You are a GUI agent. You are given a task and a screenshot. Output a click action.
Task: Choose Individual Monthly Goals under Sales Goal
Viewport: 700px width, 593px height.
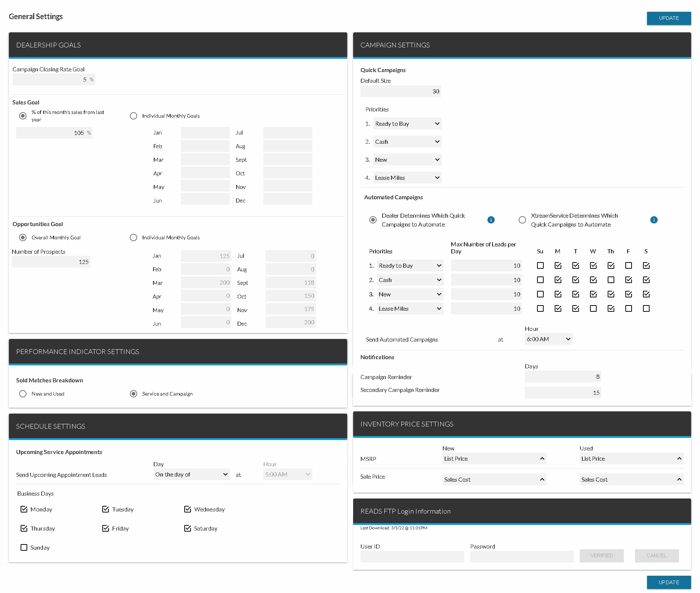(x=134, y=116)
